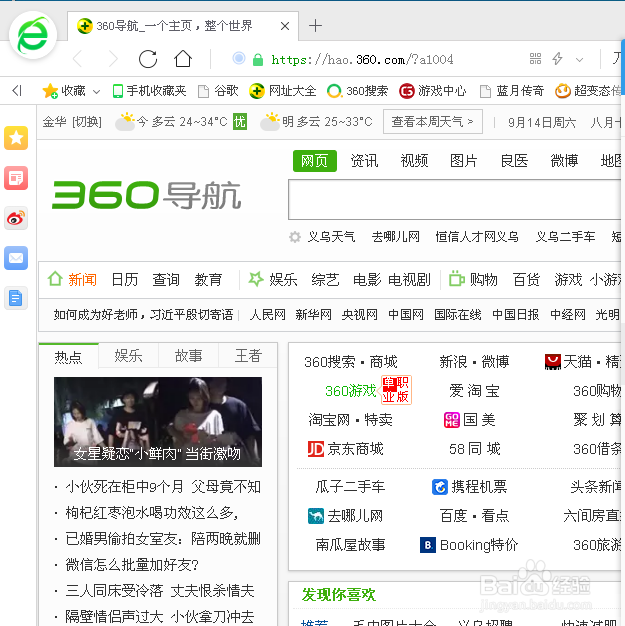This screenshot has height=626, width=625.
Task: Open 央视网 news link
Action: pos(359,315)
